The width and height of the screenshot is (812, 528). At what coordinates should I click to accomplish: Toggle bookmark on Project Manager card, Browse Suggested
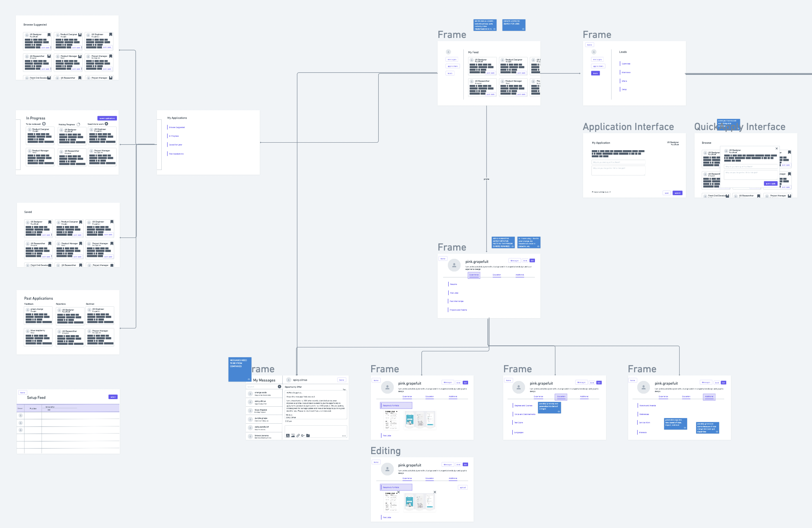click(x=111, y=57)
